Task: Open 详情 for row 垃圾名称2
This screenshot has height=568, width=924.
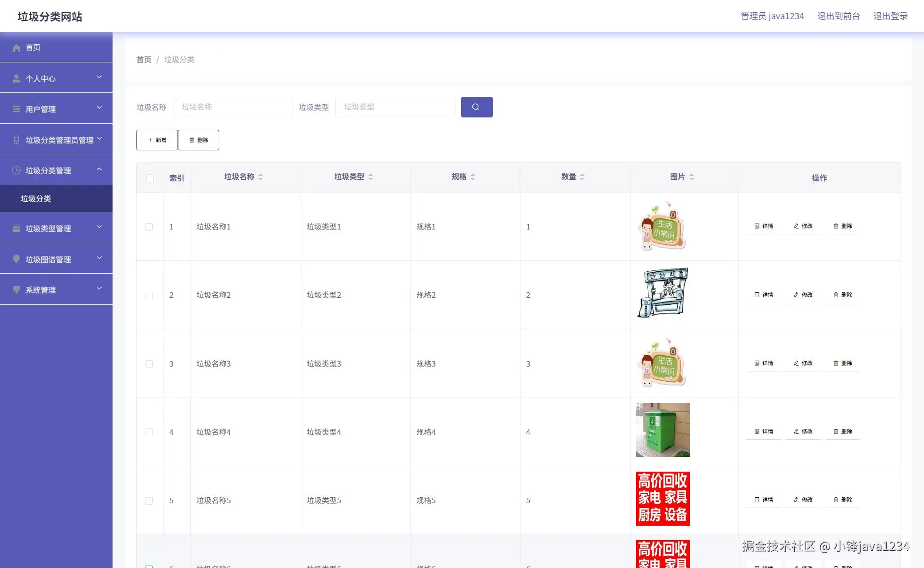Action: [764, 295]
